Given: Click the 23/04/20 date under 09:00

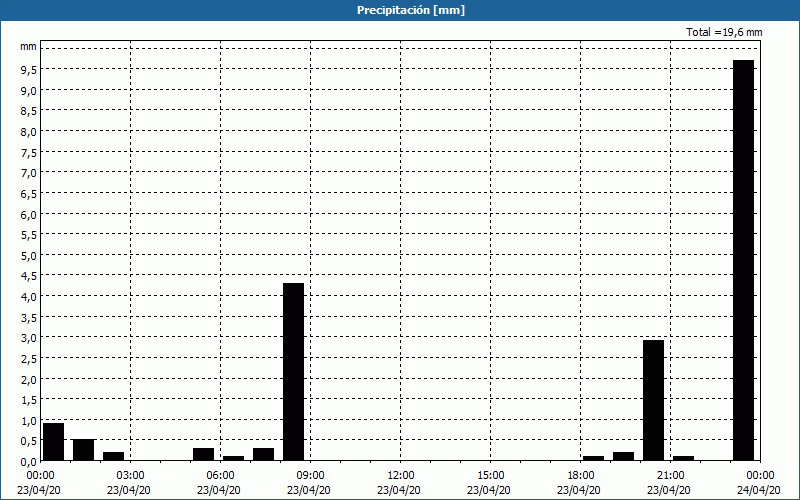Looking at the screenshot, I should pos(309,490).
